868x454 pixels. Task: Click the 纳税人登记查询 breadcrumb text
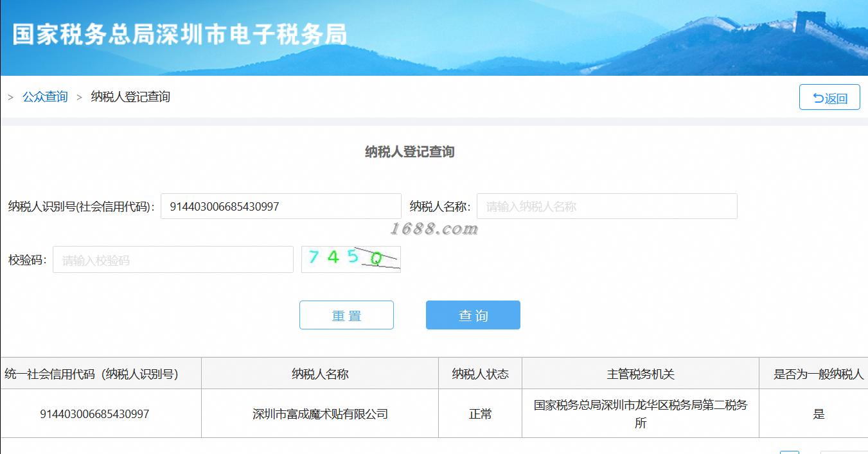pos(130,97)
